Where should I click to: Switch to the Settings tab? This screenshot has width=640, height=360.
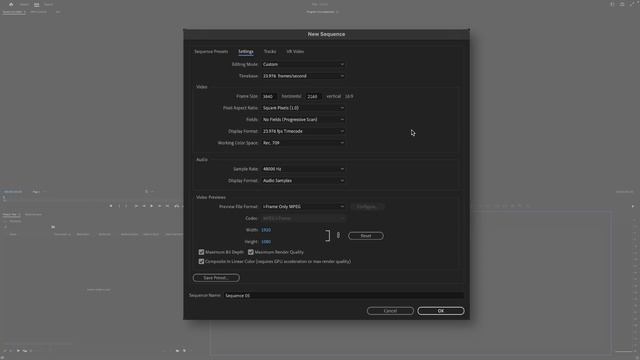[x=246, y=52]
